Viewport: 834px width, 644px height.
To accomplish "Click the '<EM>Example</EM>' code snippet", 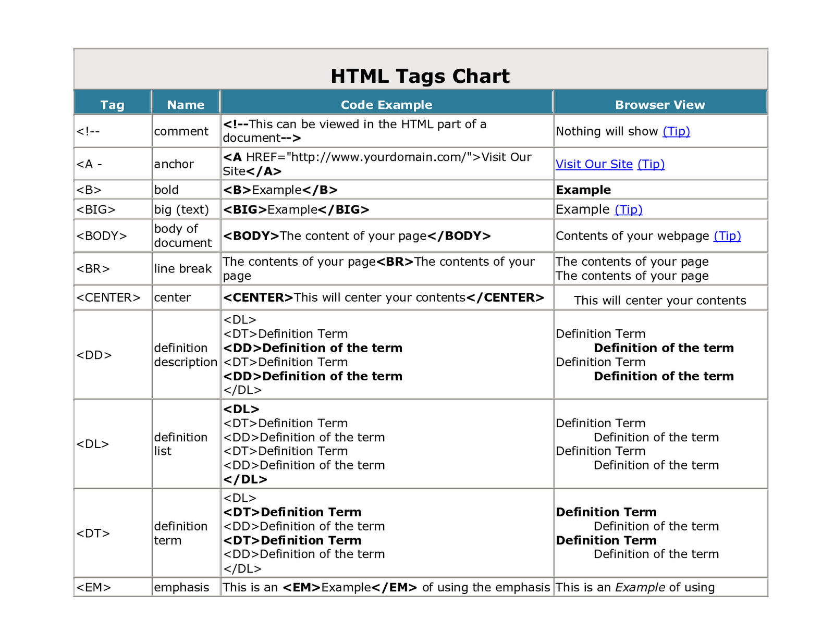I will 350,588.
